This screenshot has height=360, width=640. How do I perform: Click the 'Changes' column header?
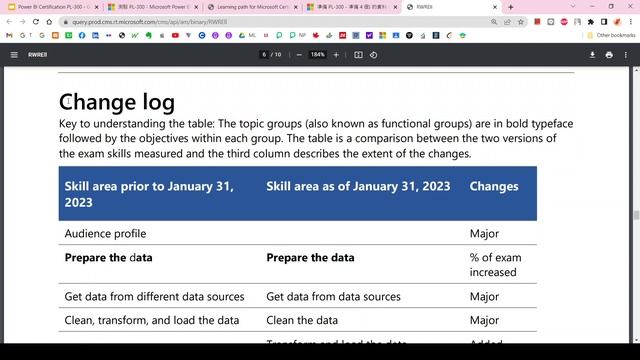(x=494, y=186)
